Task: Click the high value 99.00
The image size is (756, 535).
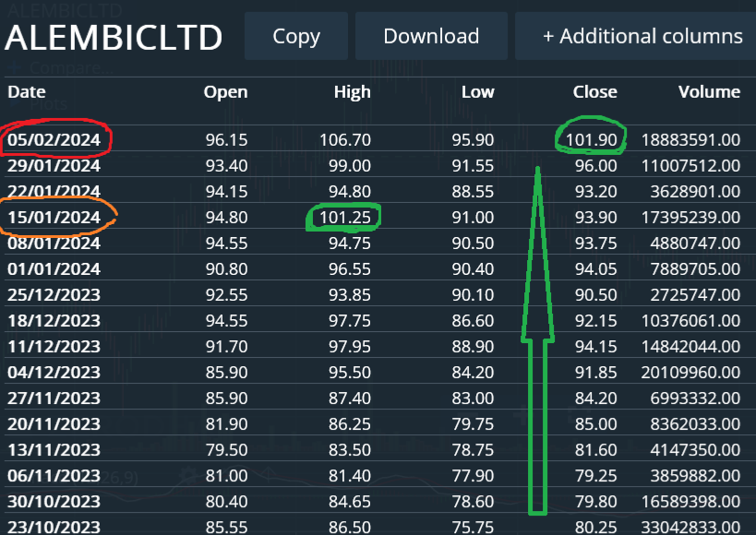Action: (x=350, y=166)
